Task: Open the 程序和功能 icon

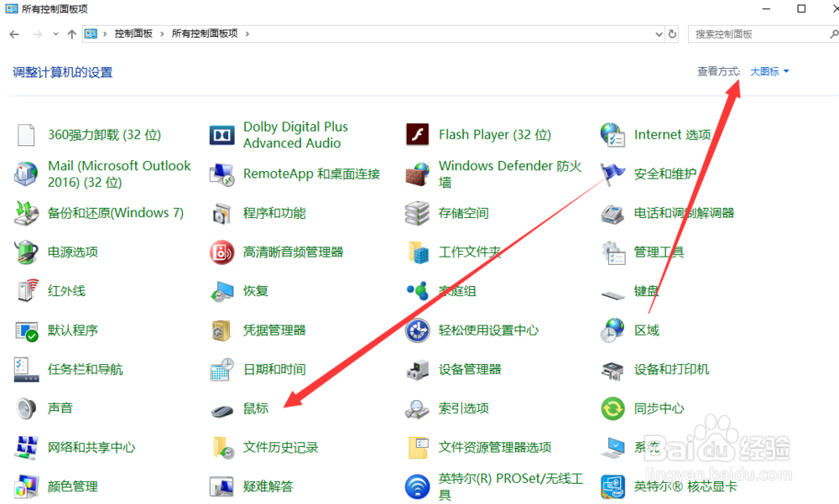Action: pyautogui.click(x=221, y=214)
